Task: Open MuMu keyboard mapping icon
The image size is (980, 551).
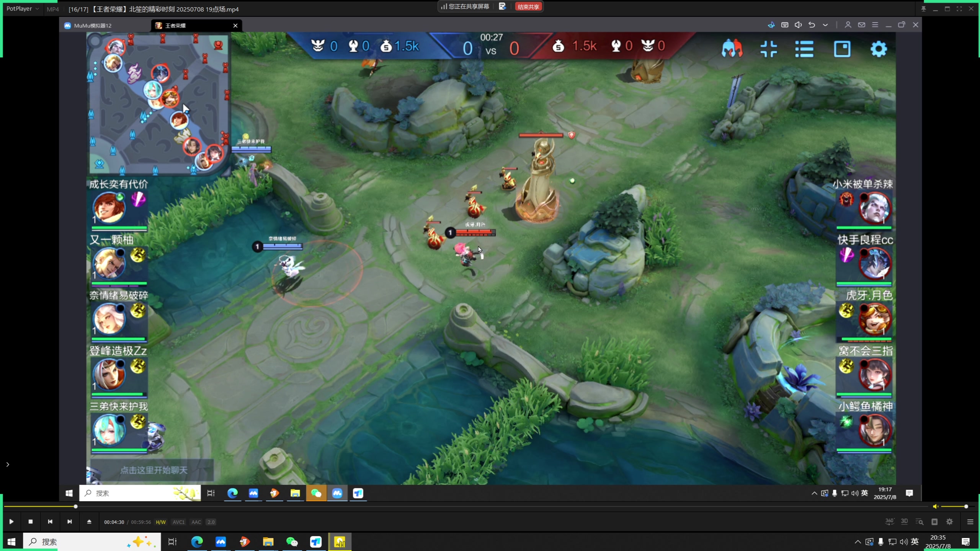Action: (785, 25)
